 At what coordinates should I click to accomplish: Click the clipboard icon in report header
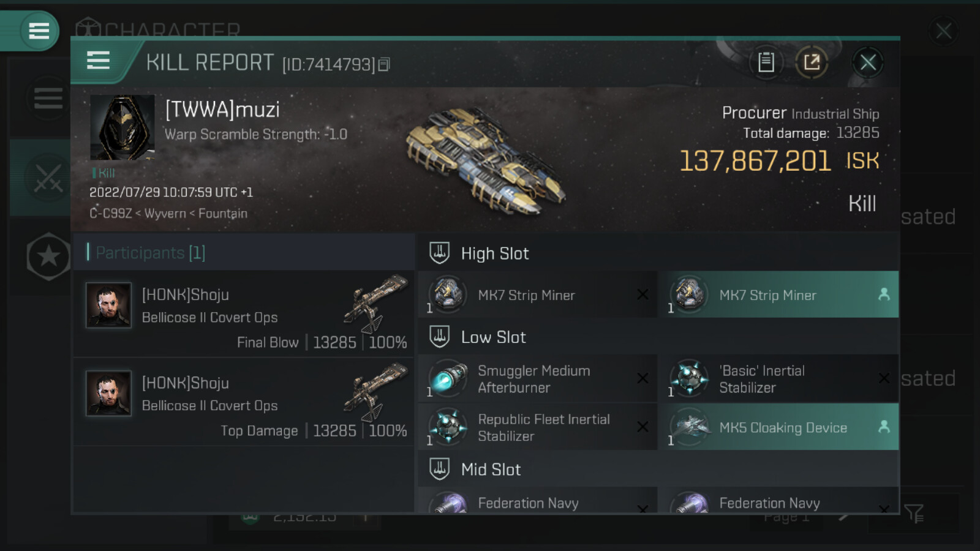766,62
